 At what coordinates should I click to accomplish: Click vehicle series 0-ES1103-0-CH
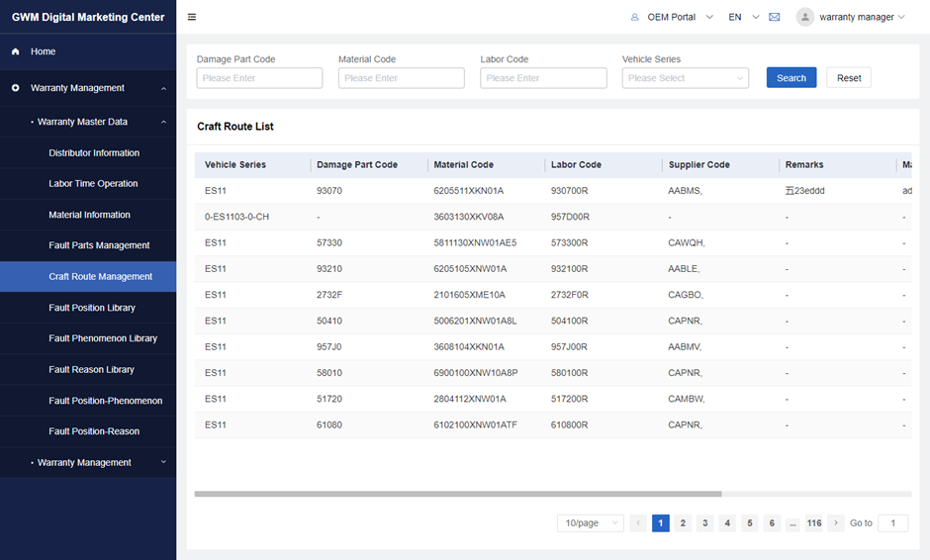(x=236, y=217)
